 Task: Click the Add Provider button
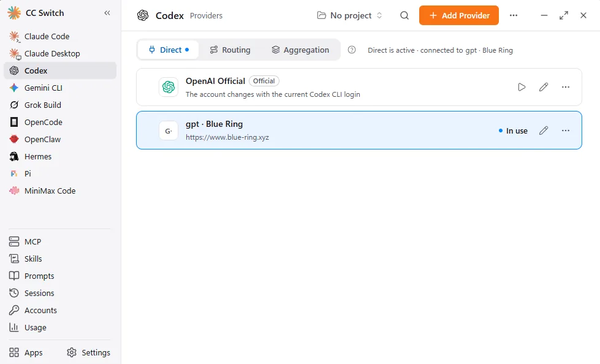tap(459, 15)
